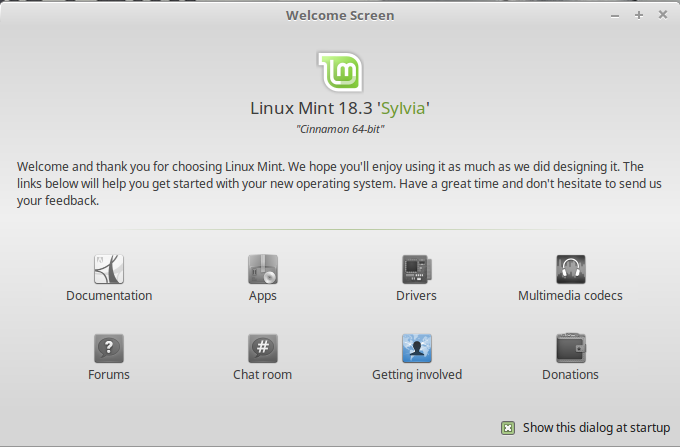This screenshot has height=447, width=680.
Task: Open the Drivers circuit board icon
Action: coord(417,269)
